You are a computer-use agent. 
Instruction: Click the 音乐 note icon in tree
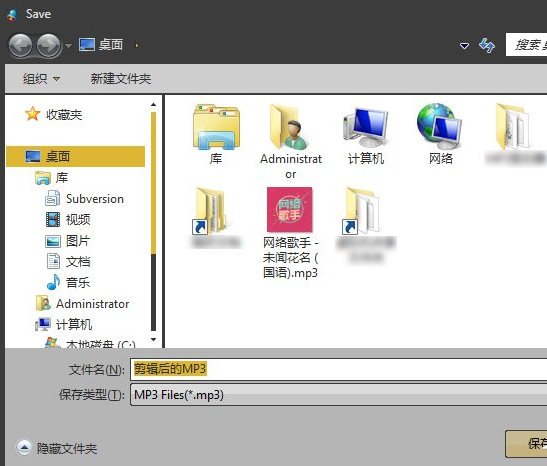(53, 282)
